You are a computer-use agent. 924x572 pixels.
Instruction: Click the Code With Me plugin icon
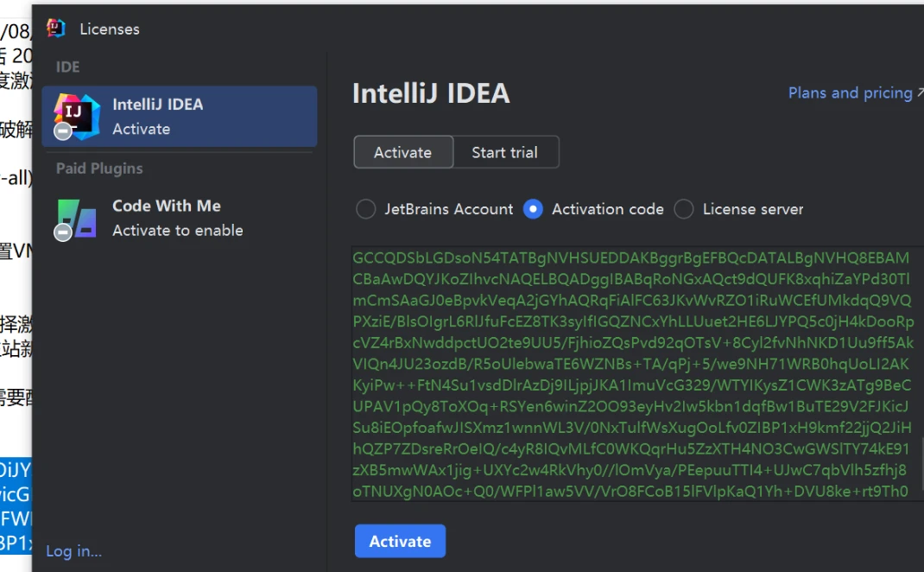click(77, 219)
